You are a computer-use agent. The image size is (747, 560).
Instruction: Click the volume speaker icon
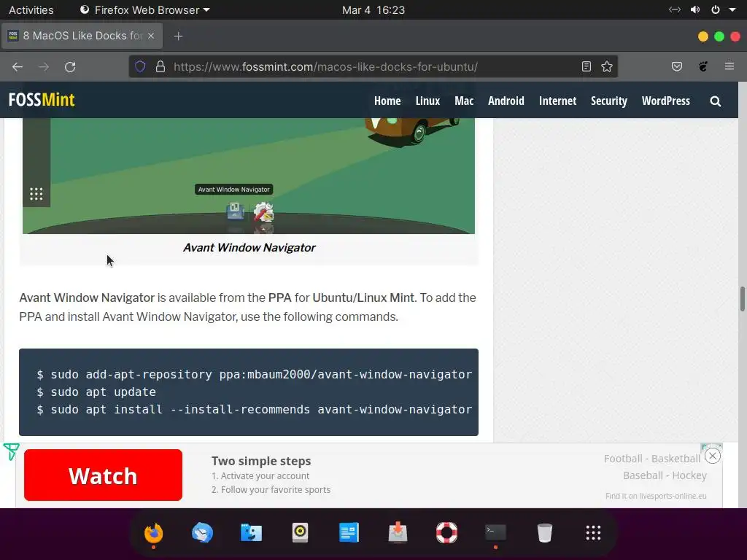click(x=695, y=10)
